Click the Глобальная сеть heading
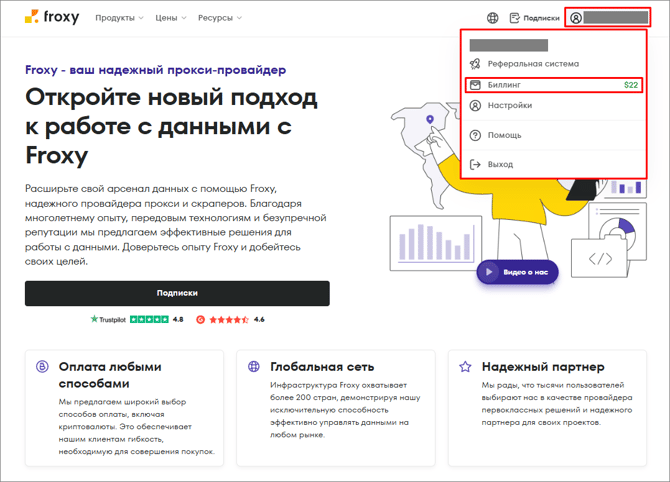The image size is (670, 482). coord(322,367)
